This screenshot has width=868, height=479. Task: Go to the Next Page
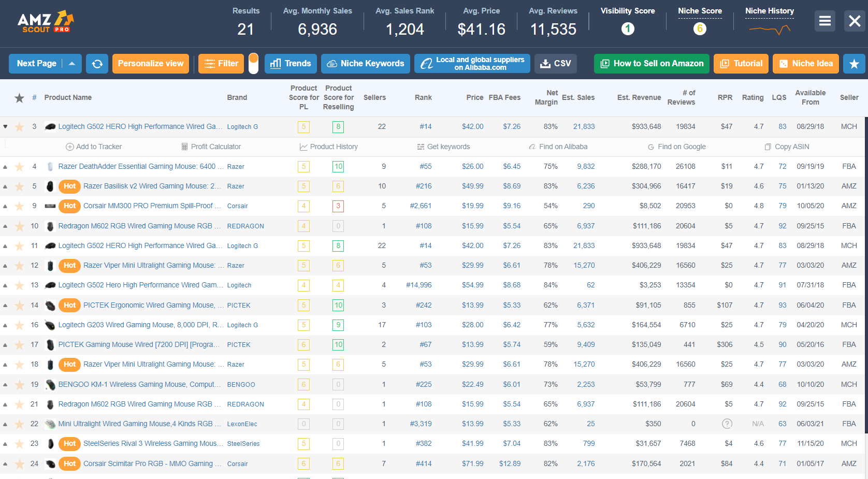click(x=36, y=64)
